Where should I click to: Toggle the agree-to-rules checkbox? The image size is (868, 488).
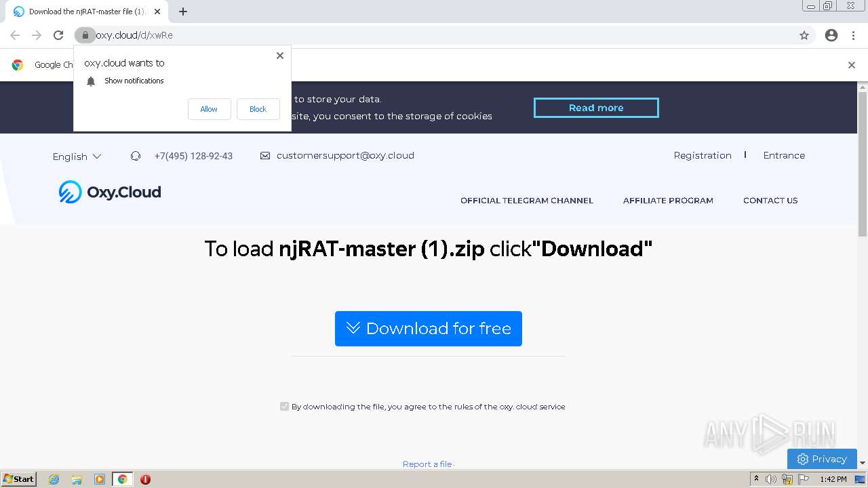(x=284, y=406)
